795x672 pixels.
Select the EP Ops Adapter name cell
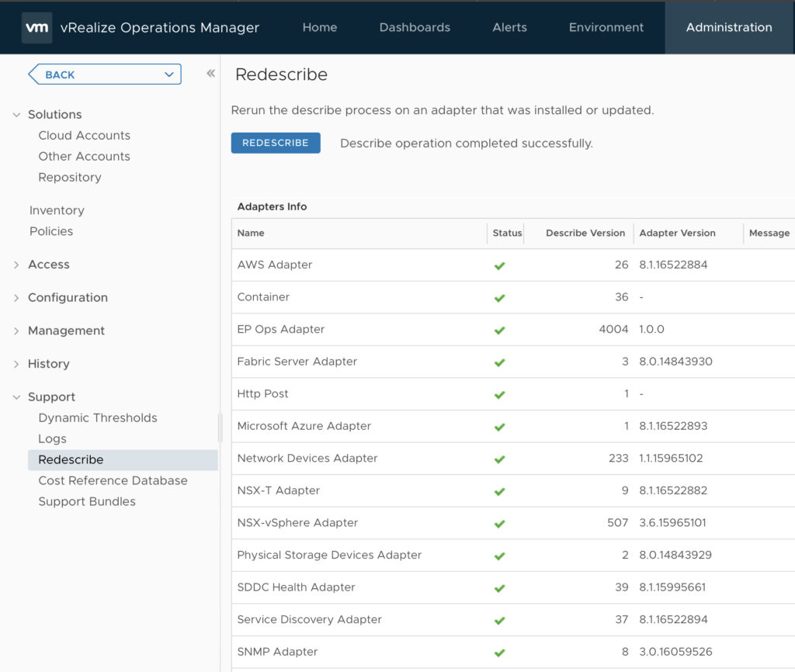pos(281,330)
